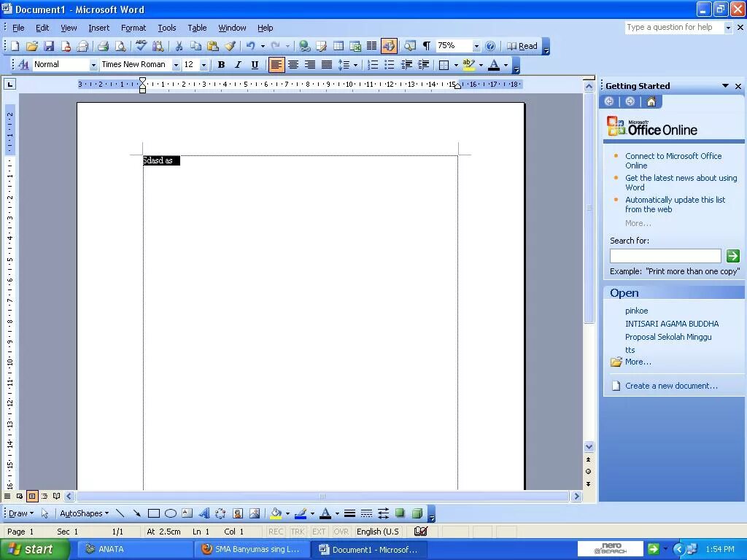Screen dimensions: 747x560
Task: Click the Windows start button
Action: (x=34, y=549)
